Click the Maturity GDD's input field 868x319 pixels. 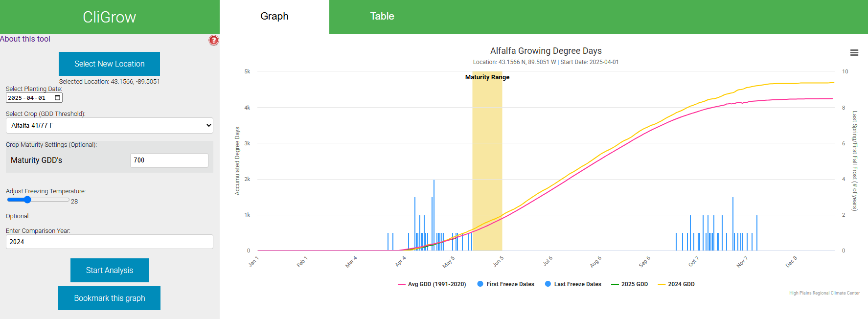169,160
